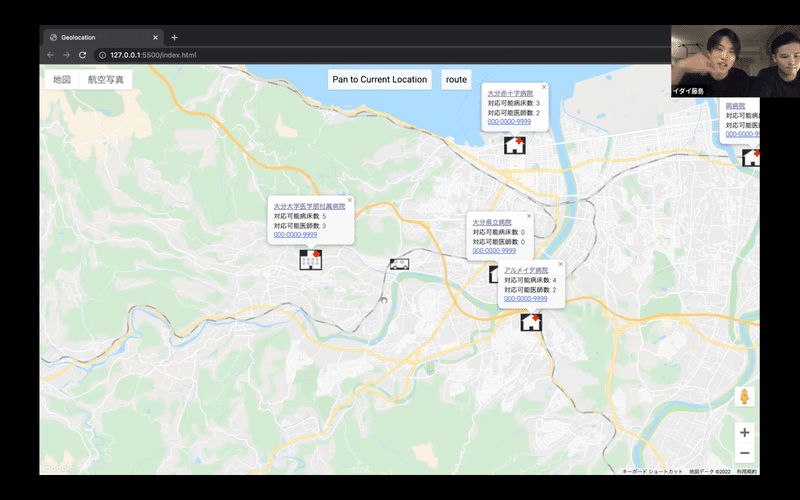Click 対応可能医師数: 3 text
800x500 pixels.
300,226
